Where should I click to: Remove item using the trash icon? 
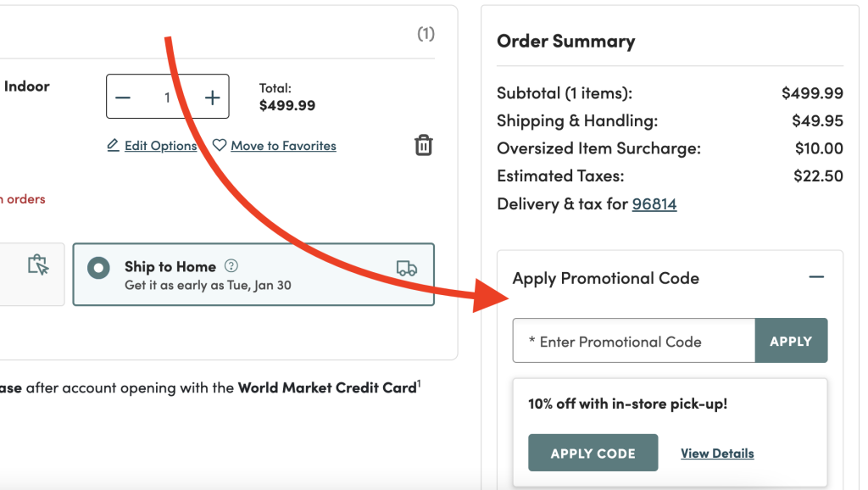[423, 145]
